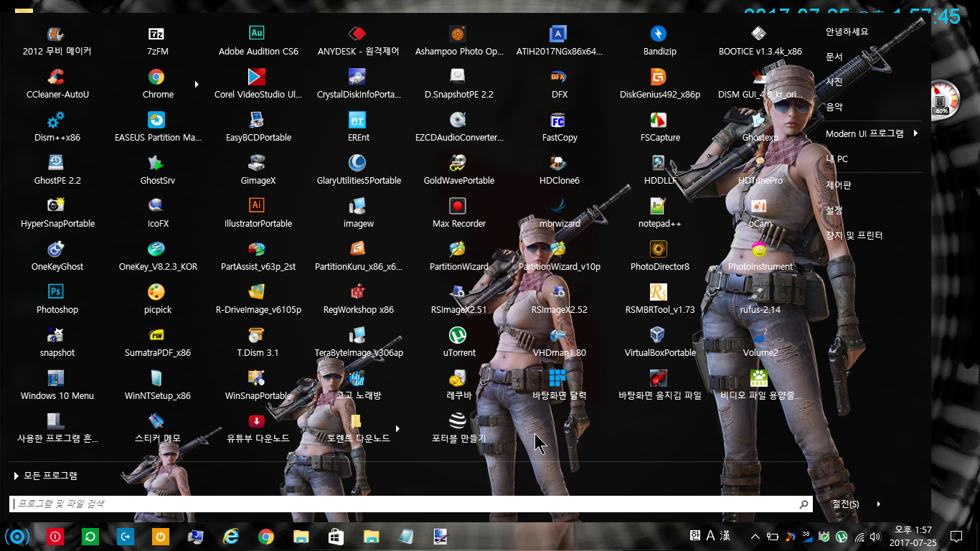This screenshot has height=551, width=980.
Task: Open Windows Store on taskbar
Action: tap(336, 536)
